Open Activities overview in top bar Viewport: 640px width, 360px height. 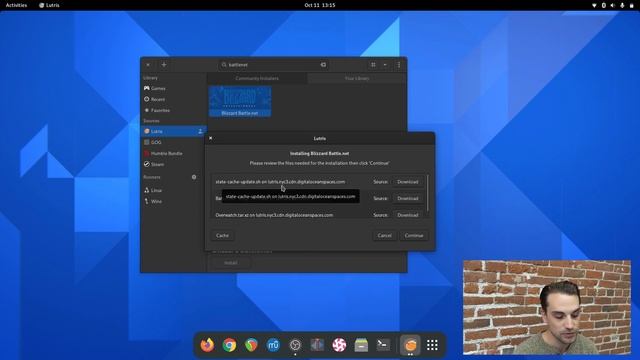click(16, 5)
